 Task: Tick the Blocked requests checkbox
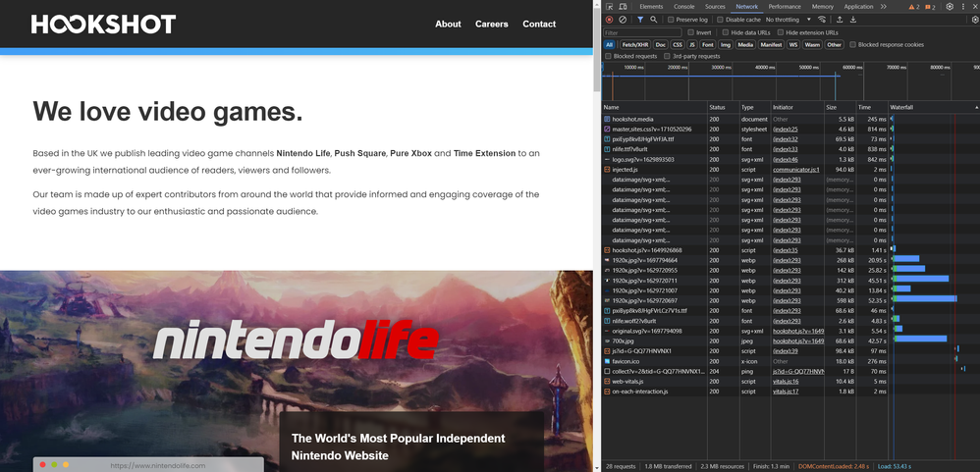coord(608,56)
